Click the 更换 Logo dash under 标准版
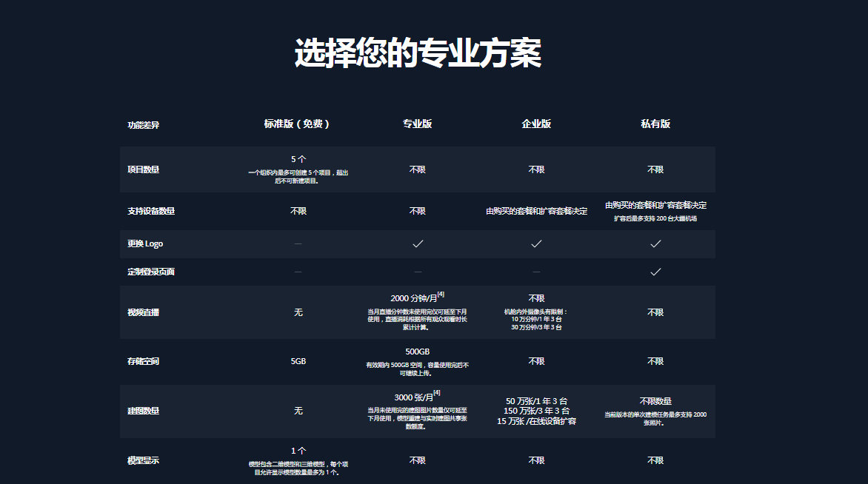The image size is (868, 484). [x=298, y=243]
